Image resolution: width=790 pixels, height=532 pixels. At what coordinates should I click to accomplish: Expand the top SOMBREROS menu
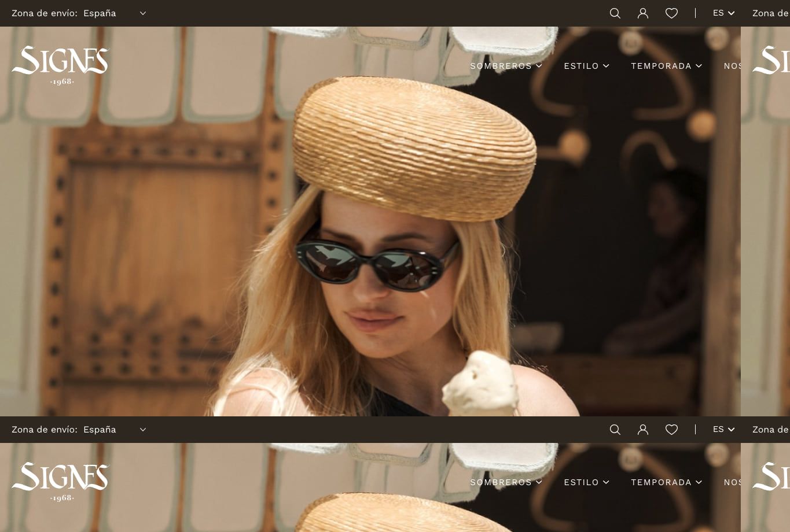(x=506, y=66)
